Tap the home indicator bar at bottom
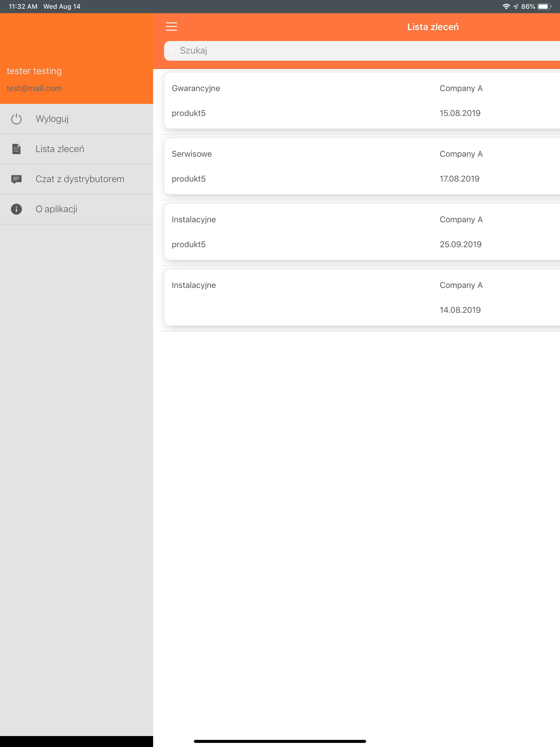The image size is (560, 747). 280,741
